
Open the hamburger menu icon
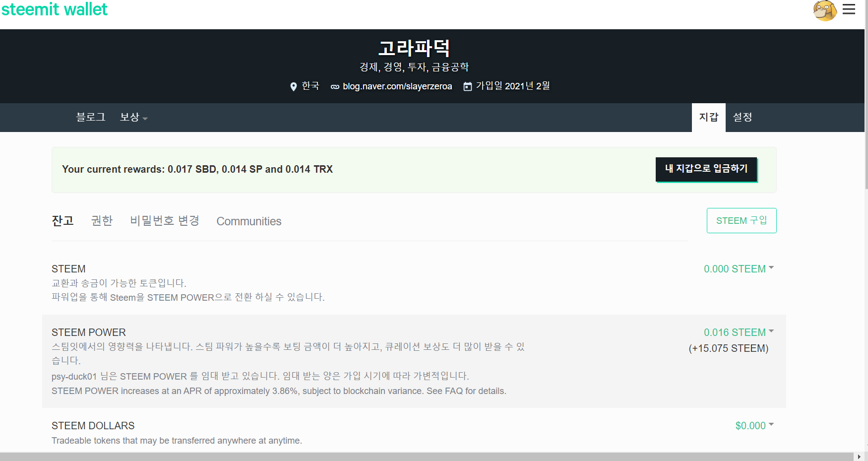(849, 9)
